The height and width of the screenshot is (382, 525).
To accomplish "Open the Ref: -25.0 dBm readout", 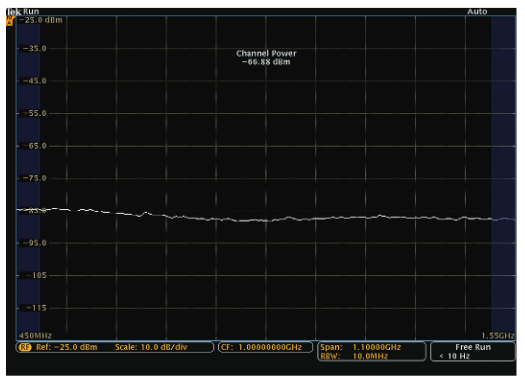I will click(67, 347).
